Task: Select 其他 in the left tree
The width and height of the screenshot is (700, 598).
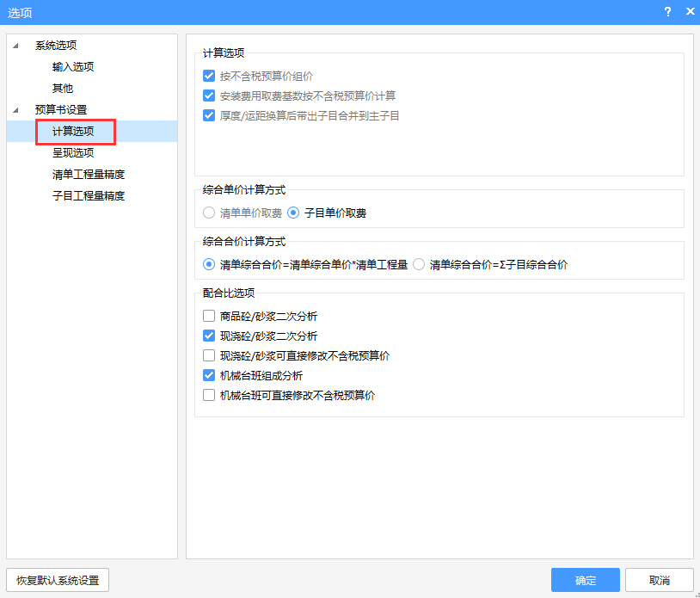Action: pyautogui.click(x=63, y=89)
